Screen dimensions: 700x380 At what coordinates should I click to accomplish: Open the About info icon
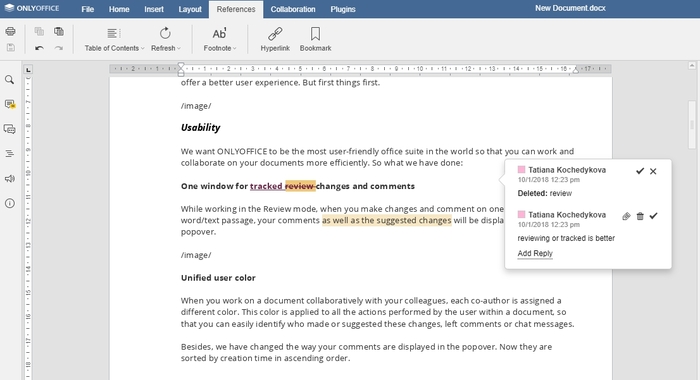click(x=9, y=204)
